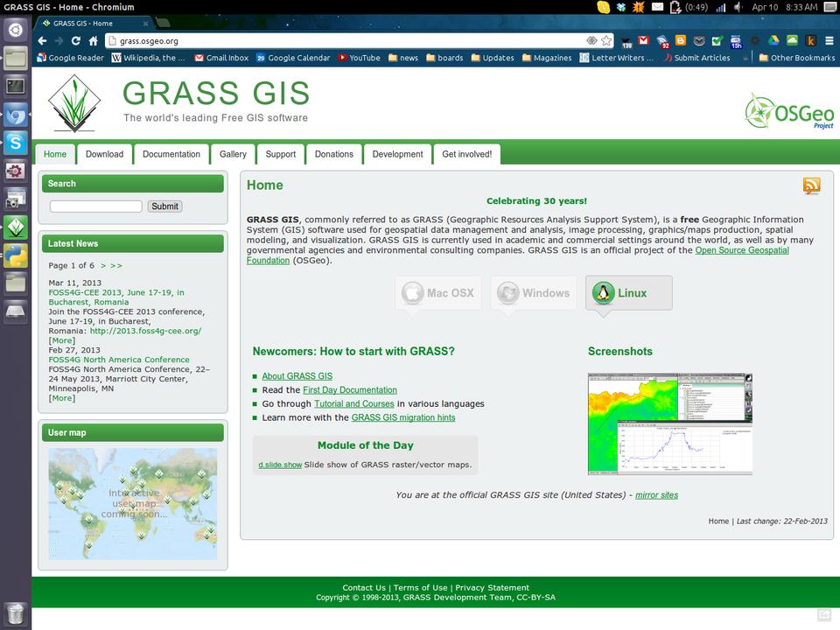Select the Linux platform button
This screenshot has width=840, height=630.
[x=628, y=293]
